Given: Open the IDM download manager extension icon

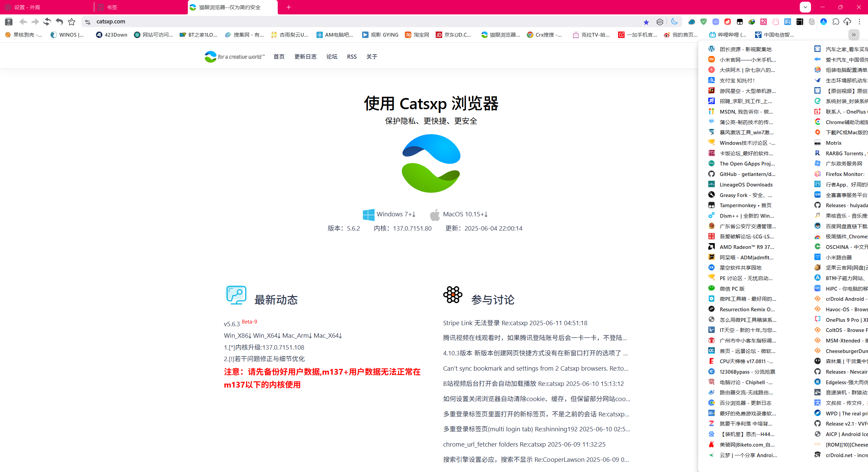Looking at the screenshot, I should pos(752,22).
